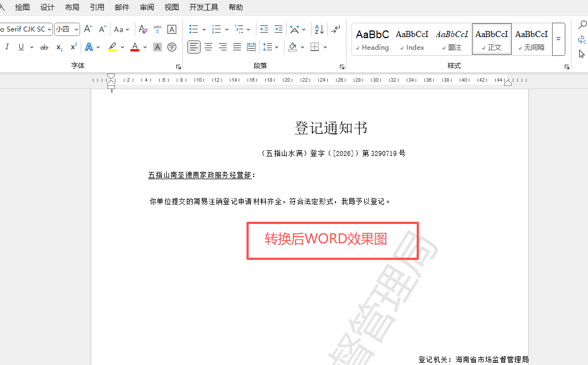Open the 审阅 tab
The width and height of the screenshot is (588, 365).
[x=146, y=7]
